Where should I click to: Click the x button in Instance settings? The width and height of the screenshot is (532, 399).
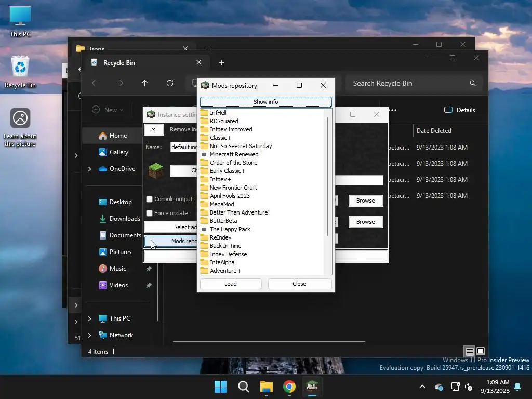154,129
